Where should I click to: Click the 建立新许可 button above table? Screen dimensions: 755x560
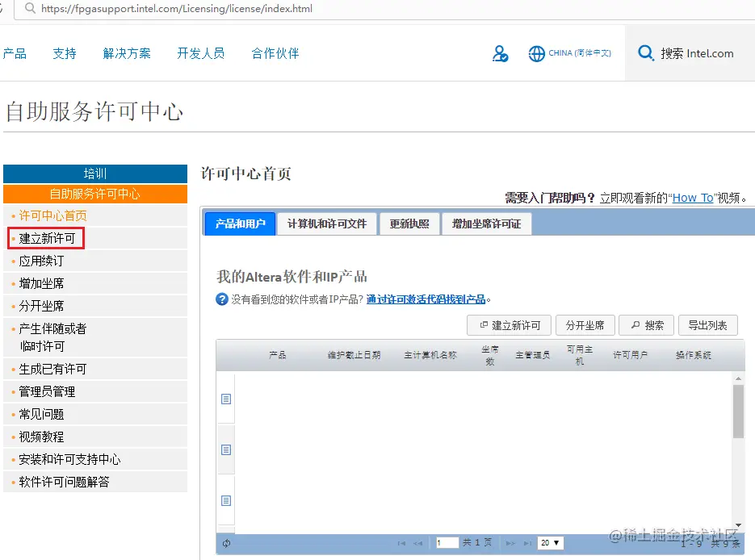point(510,325)
